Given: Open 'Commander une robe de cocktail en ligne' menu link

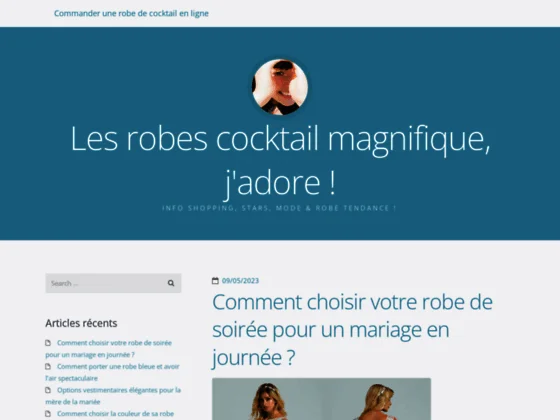Looking at the screenshot, I should click(131, 14).
